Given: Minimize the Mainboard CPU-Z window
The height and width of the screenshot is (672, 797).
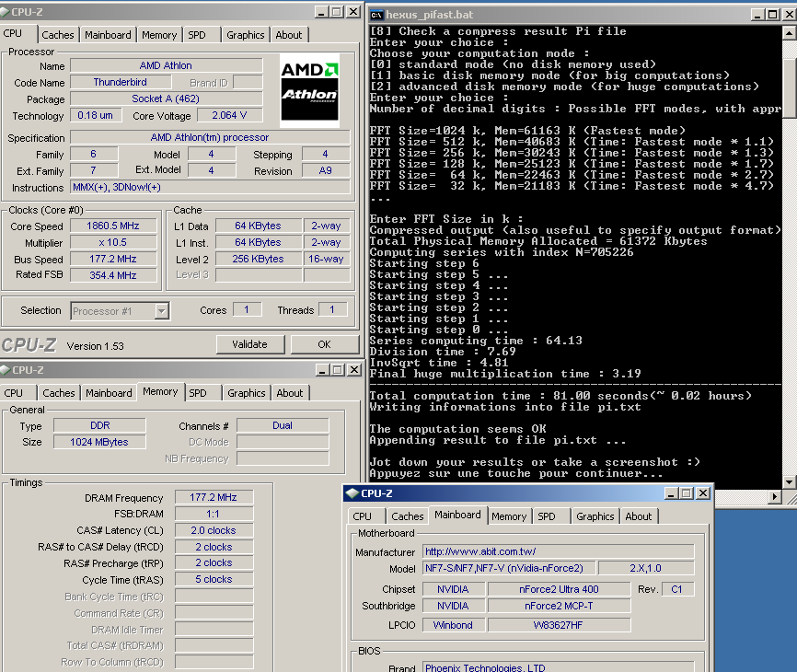Looking at the screenshot, I should pyautogui.click(x=672, y=493).
